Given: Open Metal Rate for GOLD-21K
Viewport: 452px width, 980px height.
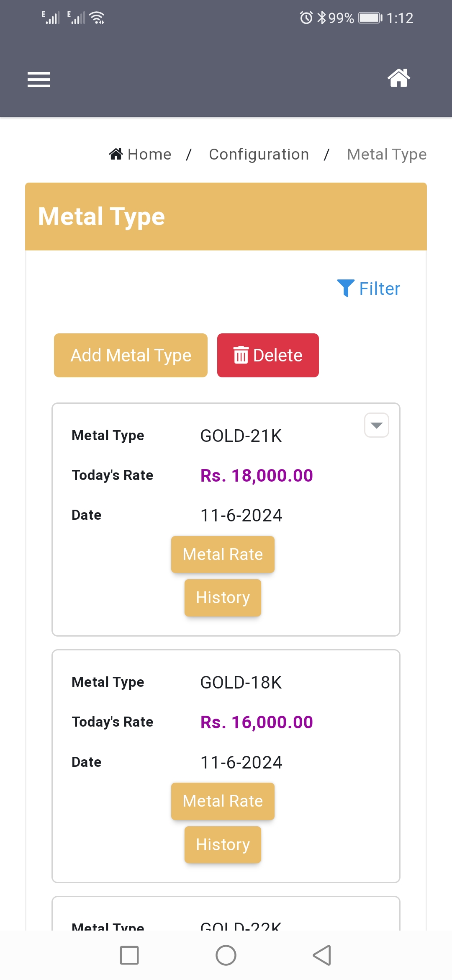Looking at the screenshot, I should (x=223, y=554).
